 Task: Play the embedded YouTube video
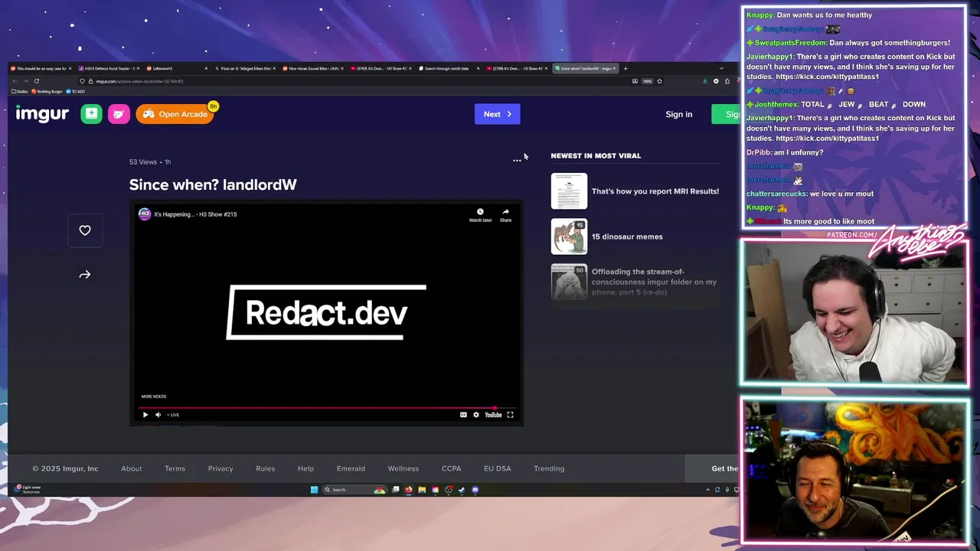pyautogui.click(x=145, y=415)
